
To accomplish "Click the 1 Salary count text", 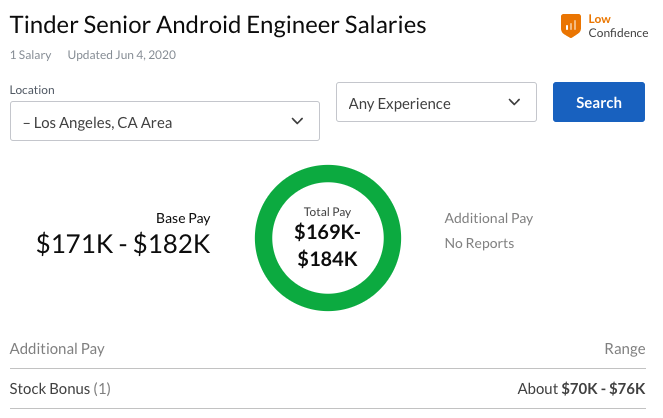I will 32,55.
